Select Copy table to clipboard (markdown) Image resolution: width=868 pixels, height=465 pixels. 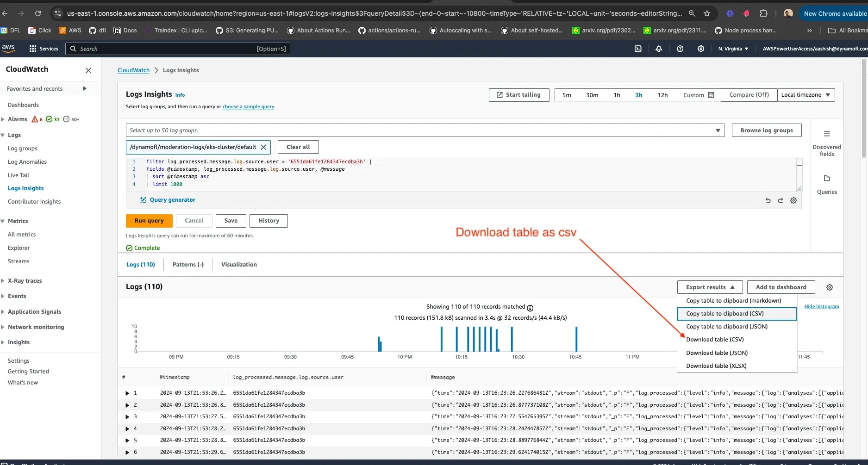[x=737, y=301]
